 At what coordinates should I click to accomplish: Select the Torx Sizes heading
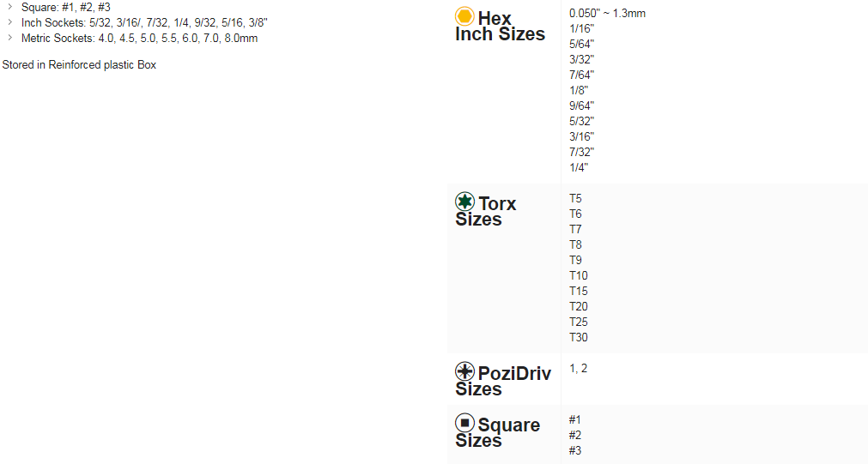(x=487, y=212)
